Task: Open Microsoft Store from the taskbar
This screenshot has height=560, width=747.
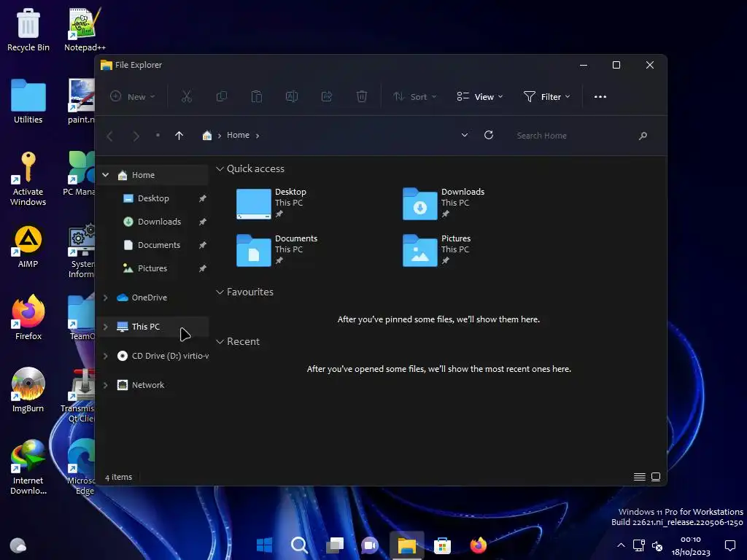Action: coord(442,545)
